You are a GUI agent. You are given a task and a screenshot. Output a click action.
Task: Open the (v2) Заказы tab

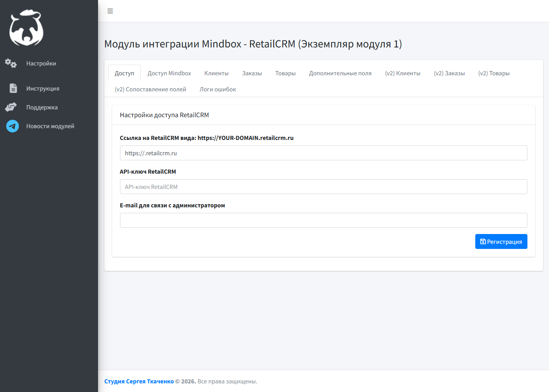[449, 73]
